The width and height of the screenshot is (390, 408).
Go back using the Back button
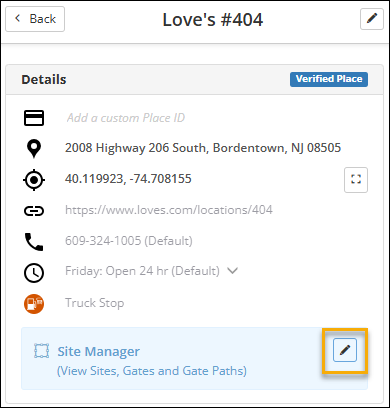pyautogui.click(x=35, y=19)
